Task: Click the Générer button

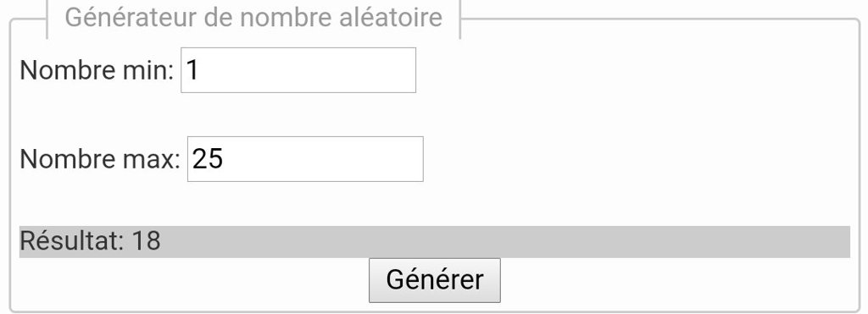Action: [435, 280]
